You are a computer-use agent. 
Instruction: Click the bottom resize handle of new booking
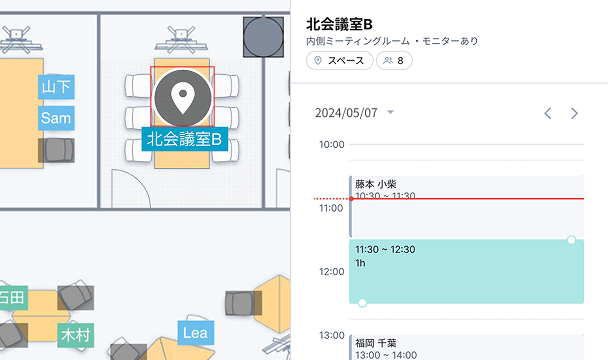tap(362, 303)
